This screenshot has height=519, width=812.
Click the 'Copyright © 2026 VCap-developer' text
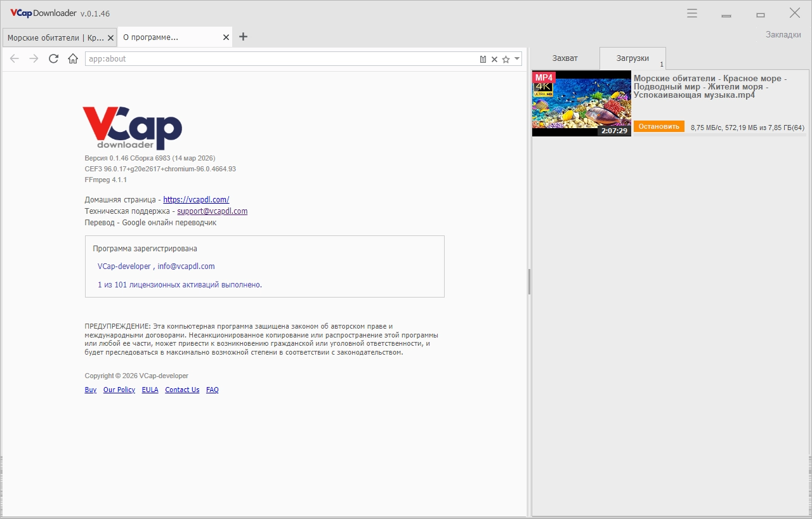(136, 376)
